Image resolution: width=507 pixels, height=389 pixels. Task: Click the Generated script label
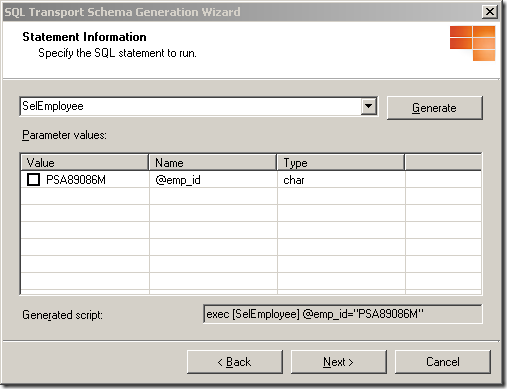tap(62, 315)
